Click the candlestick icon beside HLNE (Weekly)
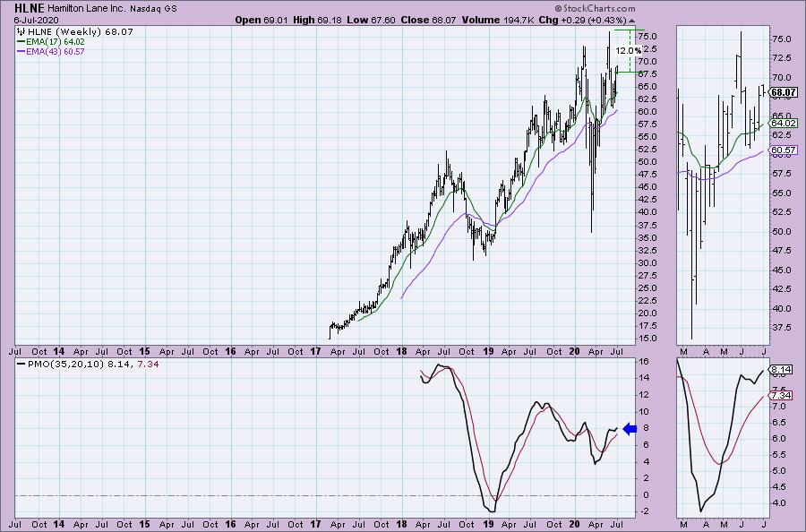This screenshot has height=532, width=806. (21, 32)
